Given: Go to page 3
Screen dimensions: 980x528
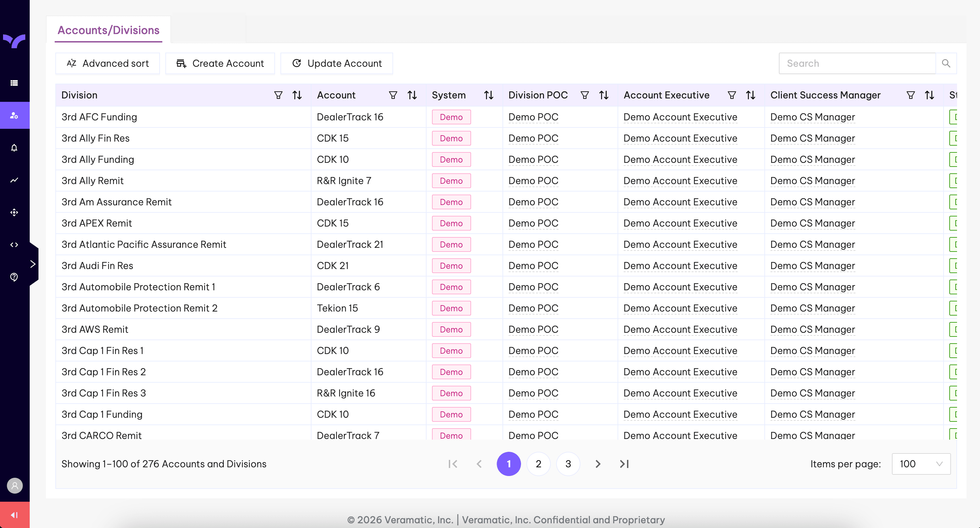Looking at the screenshot, I should 568,464.
